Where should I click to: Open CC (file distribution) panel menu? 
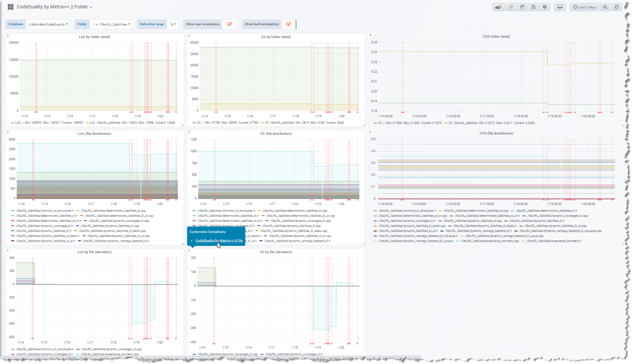tap(276, 133)
